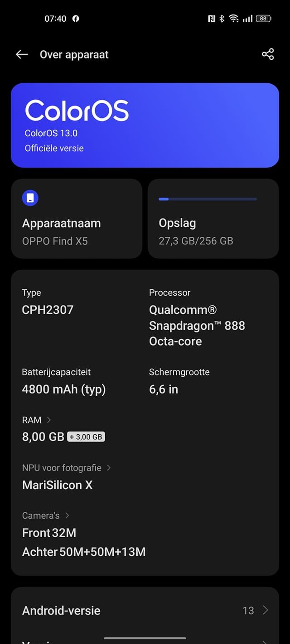The width and height of the screenshot is (290, 644).
Task: Tap the MariSilicon X entry
Action: [57, 485]
